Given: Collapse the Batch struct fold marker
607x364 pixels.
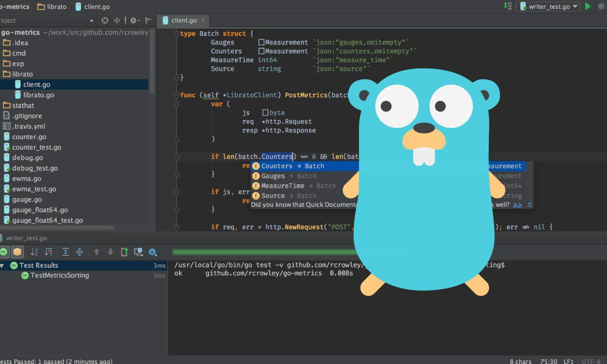Looking at the screenshot, I should 176,34.
